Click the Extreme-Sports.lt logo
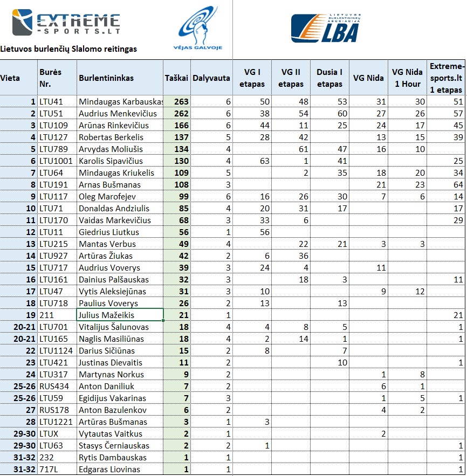 point(66,22)
